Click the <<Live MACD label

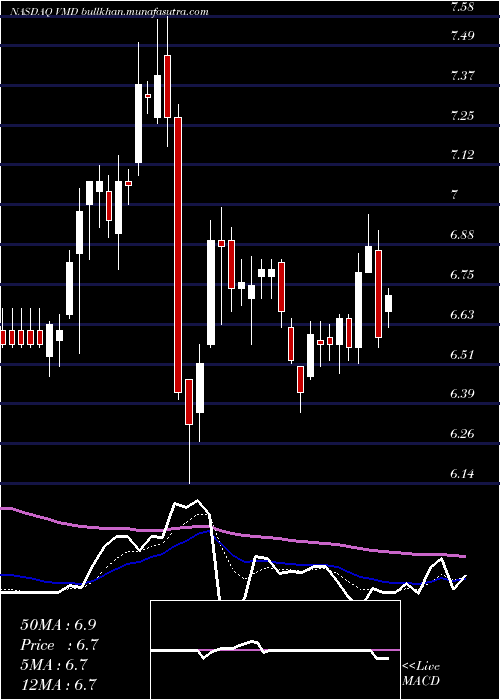[x=421, y=674]
